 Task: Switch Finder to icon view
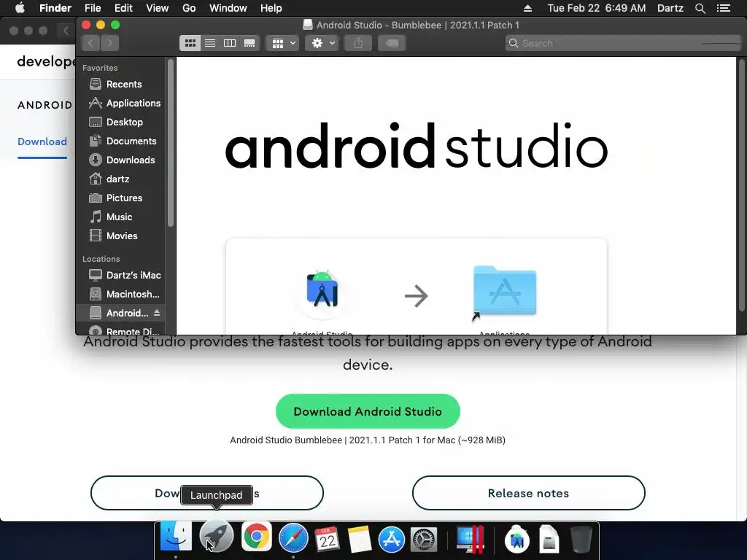190,43
